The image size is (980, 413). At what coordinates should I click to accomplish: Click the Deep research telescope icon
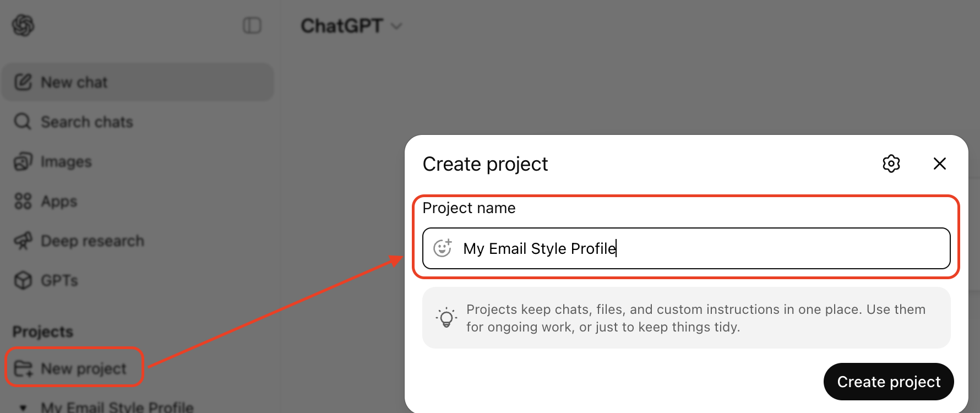pos(23,241)
